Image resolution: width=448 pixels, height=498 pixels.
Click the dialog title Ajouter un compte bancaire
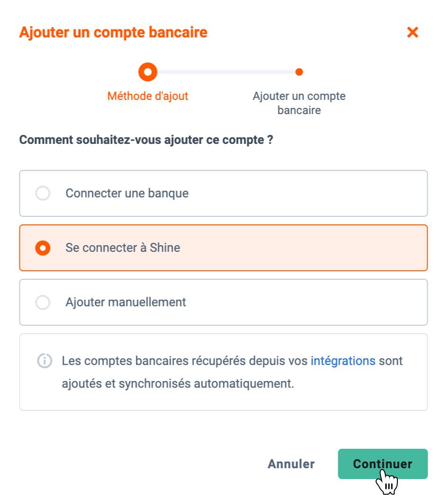coord(114,32)
